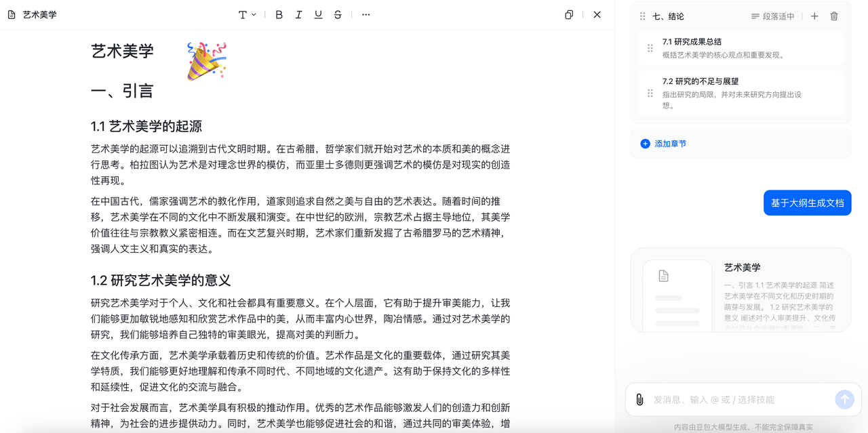Open more formatting options ellipsis

tap(366, 15)
